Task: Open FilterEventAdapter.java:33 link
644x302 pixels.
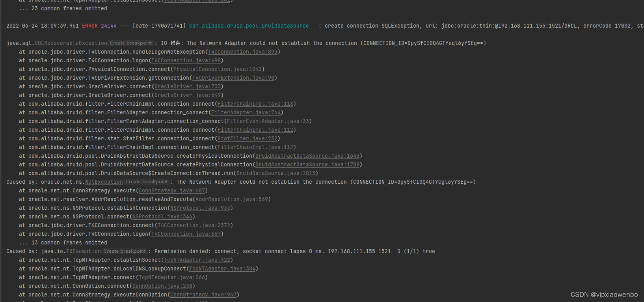Action: pyautogui.click(x=268, y=121)
